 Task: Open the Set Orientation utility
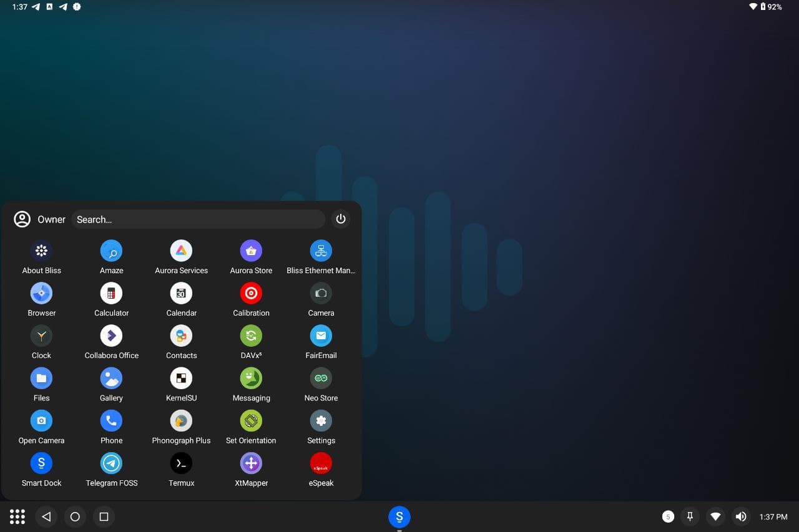click(x=251, y=420)
